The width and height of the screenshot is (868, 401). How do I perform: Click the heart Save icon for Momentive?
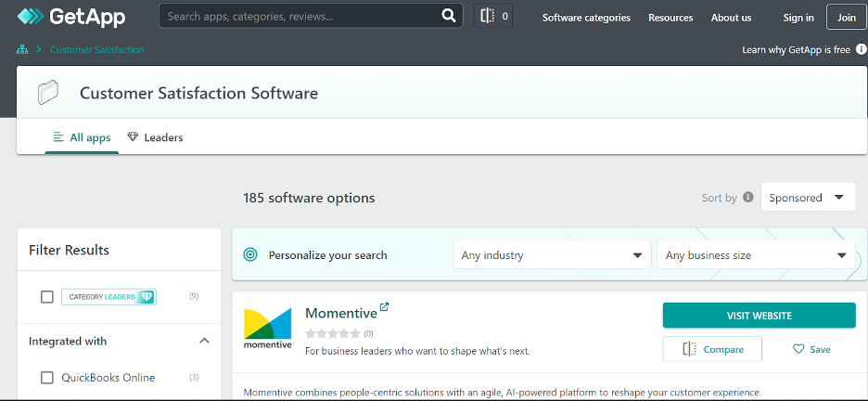tap(798, 349)
